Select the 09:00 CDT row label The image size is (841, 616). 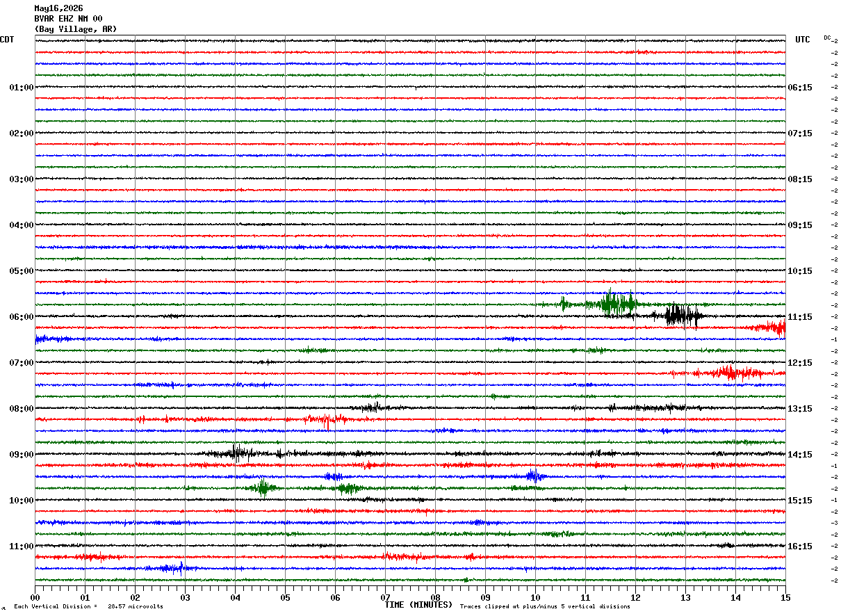(22, 455)
